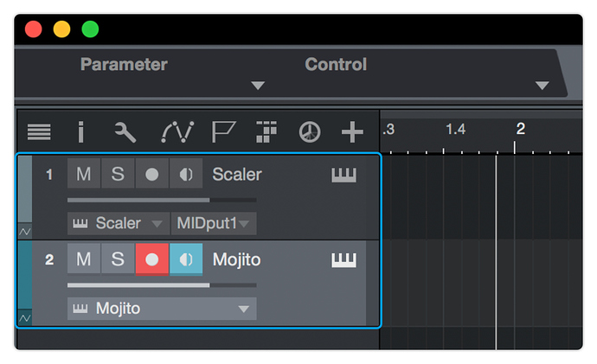Toggle monitor on Scaler track
This screenshot has height=364, width=597.
coord(186,174)
